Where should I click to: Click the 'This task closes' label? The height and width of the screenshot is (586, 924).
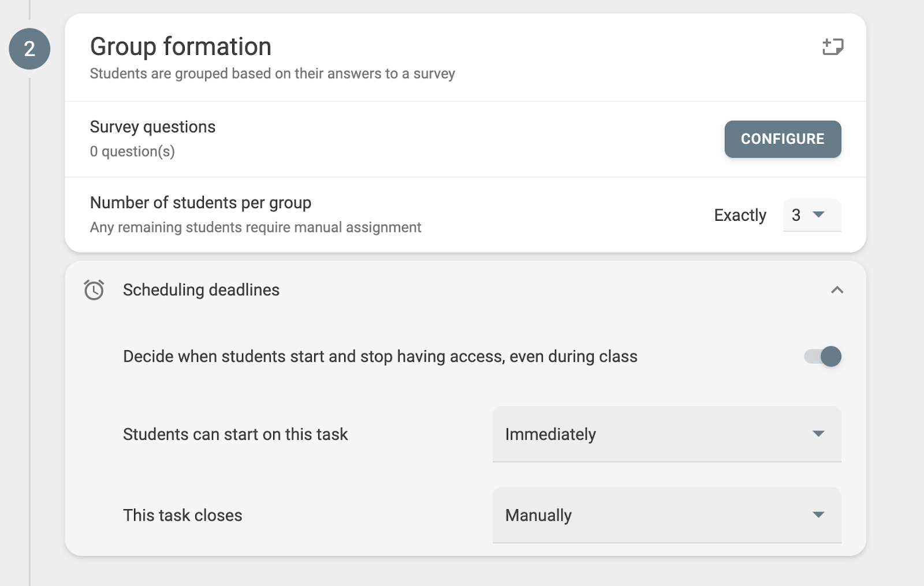coord(182,515)
